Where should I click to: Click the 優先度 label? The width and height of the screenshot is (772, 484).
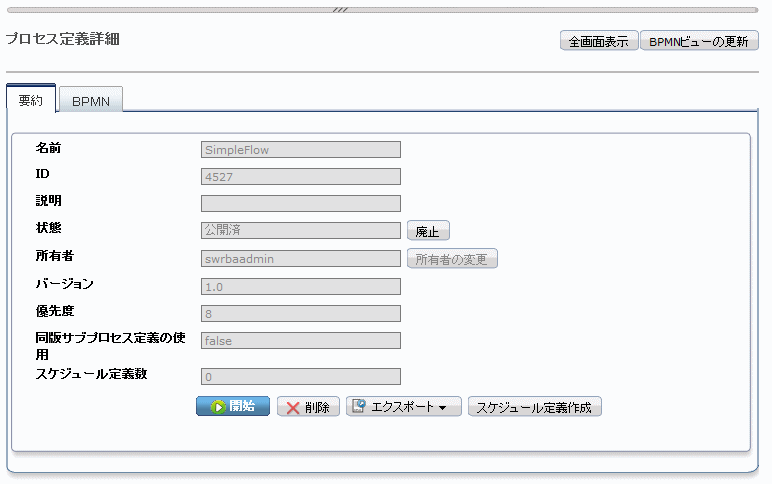click(x=55, y=311)
